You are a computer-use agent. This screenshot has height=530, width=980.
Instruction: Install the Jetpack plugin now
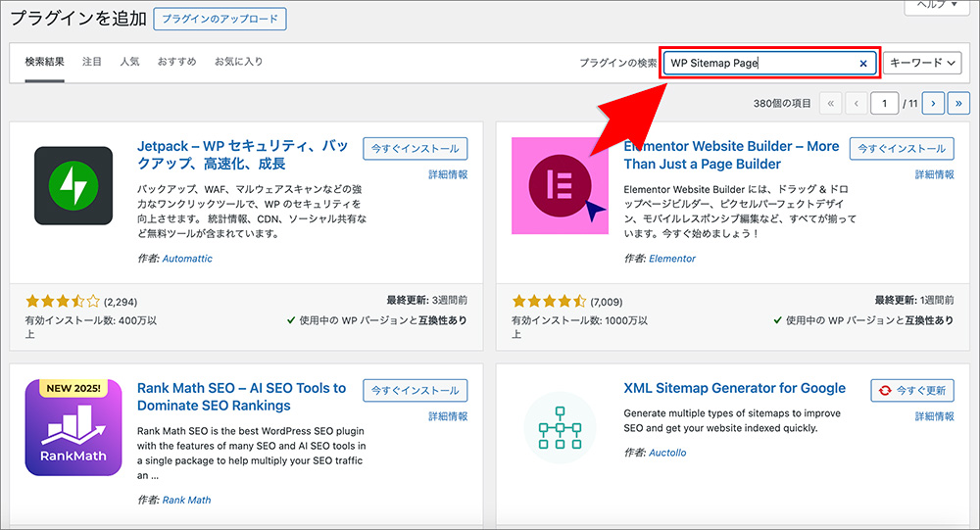pos(415,149)
